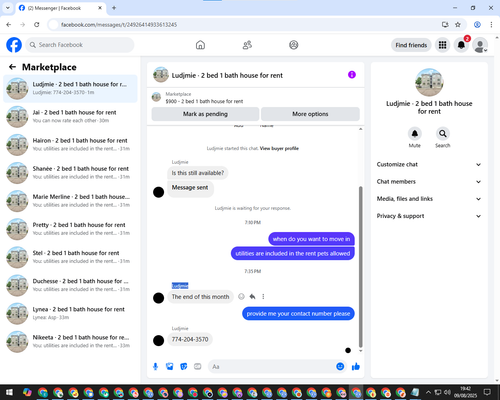Click 'provide me your contact number please' bubble
500x400 pixels.
[298, 314]
